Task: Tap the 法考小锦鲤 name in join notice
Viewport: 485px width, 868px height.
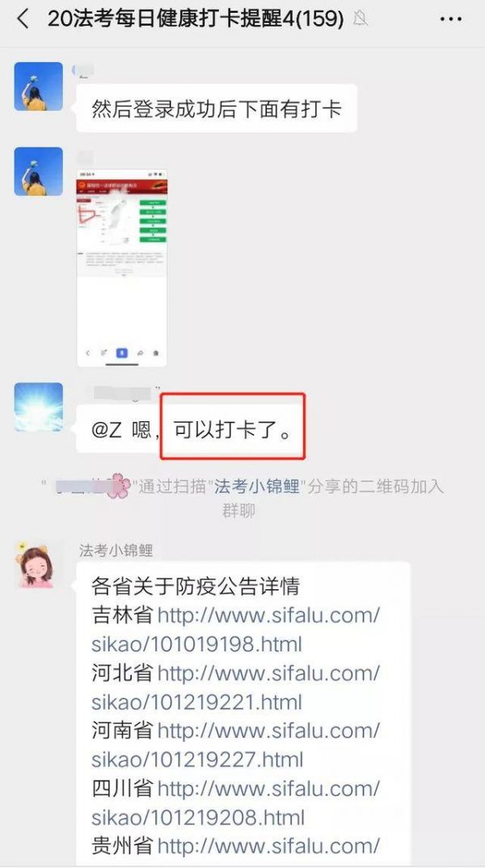Action: point(257,487)
